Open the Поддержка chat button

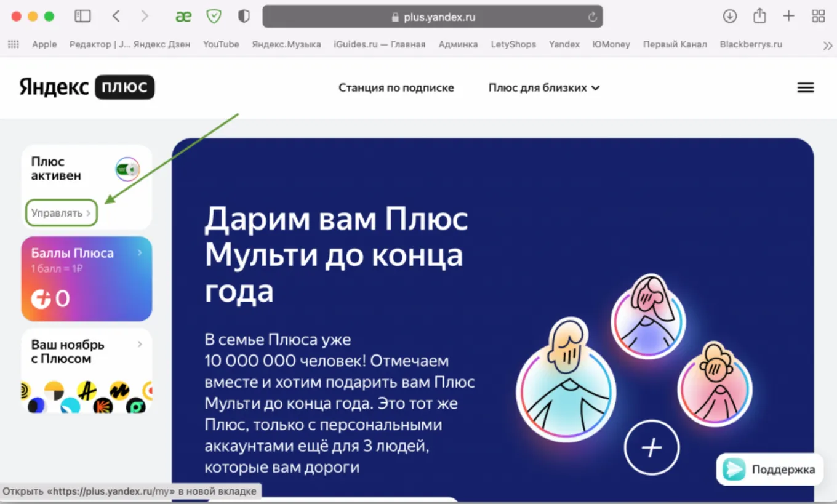click(x=770, y=470)
